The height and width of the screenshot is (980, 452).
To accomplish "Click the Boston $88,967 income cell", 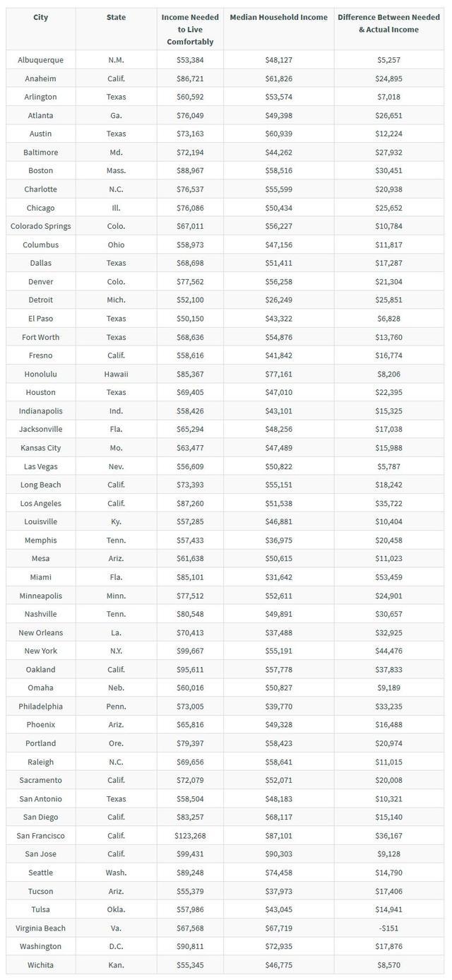I will click(x=190, y=170).
